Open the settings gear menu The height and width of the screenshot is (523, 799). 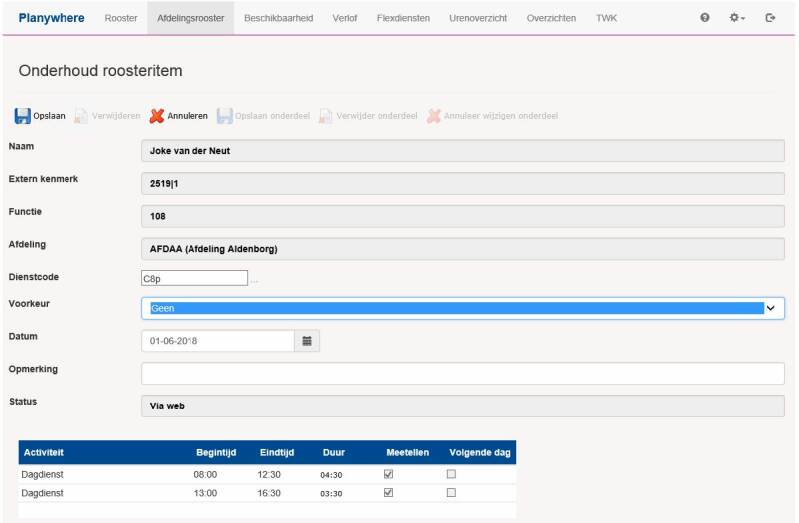(x=737, y=18)
